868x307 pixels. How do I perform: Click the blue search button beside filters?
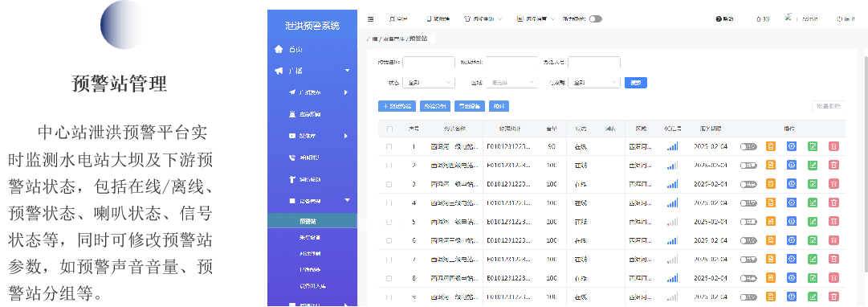click(x=635, y=83)
